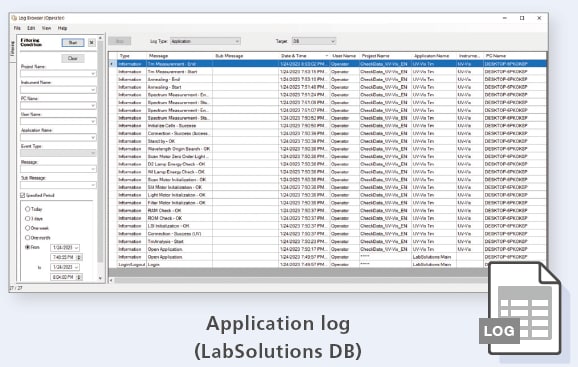Click the sort arrow in Date & Time header
Image resolution: width=578 pixels, height=367 pixels.
tap(327, 56)
